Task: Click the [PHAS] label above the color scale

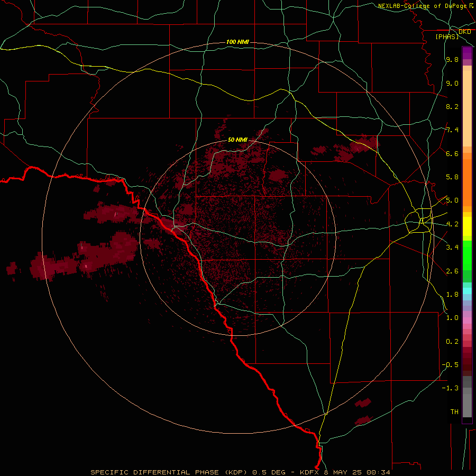Action: 447,36
